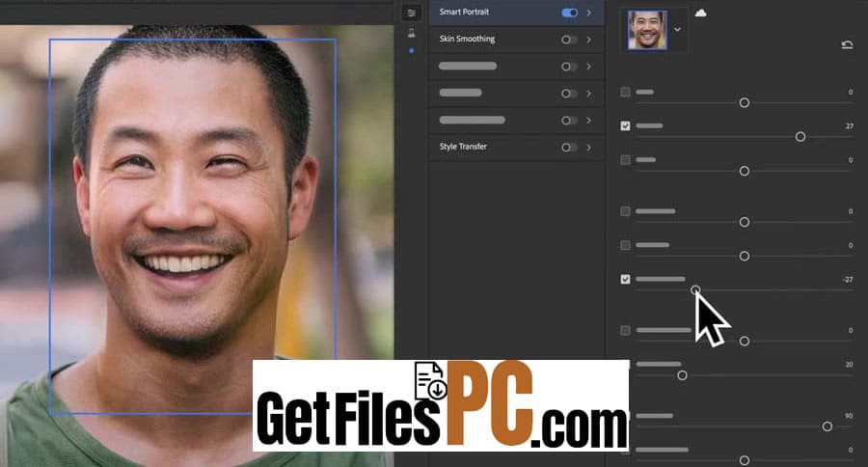Uncheck the checkbox for the slider valued 27
Screen dimensions: 868x467
tap(626, 125)
